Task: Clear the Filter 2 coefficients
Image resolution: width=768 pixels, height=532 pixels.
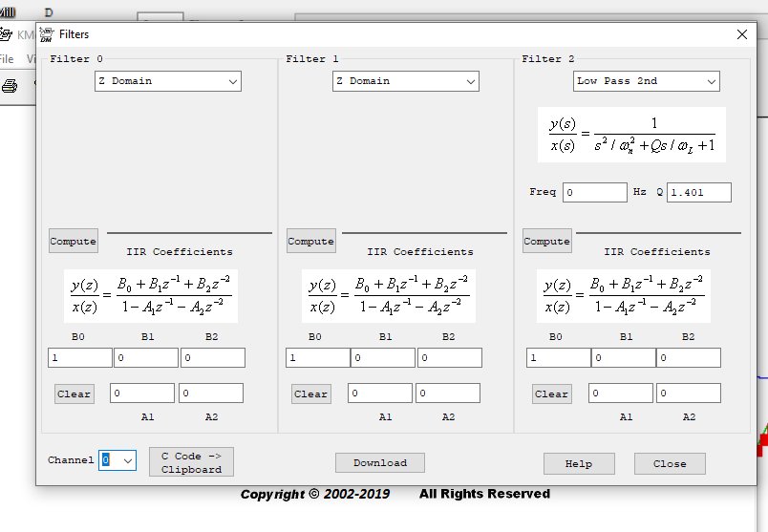Action: [x=551, y=394]
